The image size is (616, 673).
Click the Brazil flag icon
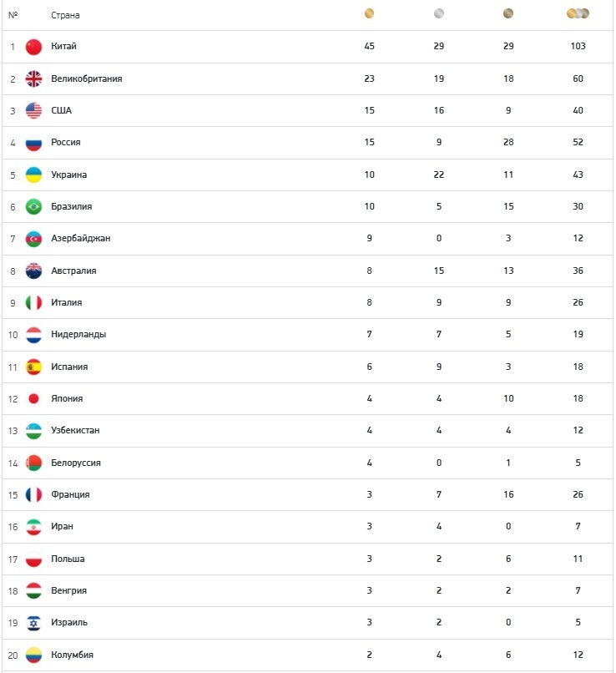(33, 206)
